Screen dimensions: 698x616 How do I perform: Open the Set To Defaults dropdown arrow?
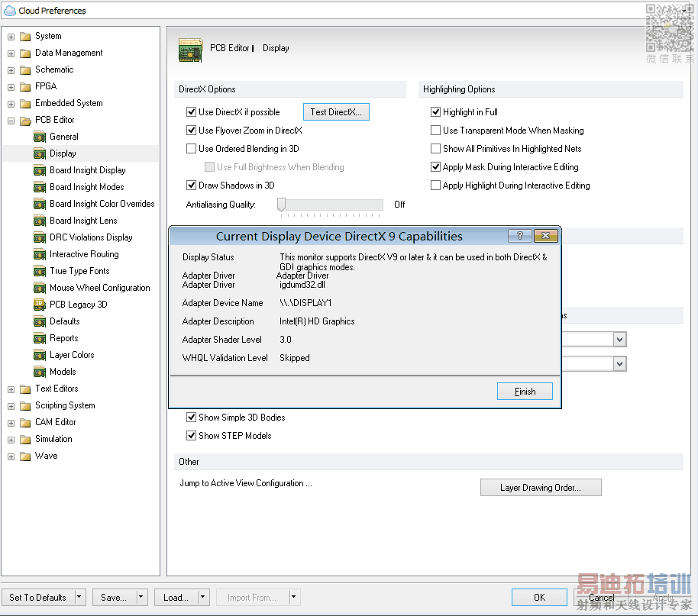79,597
